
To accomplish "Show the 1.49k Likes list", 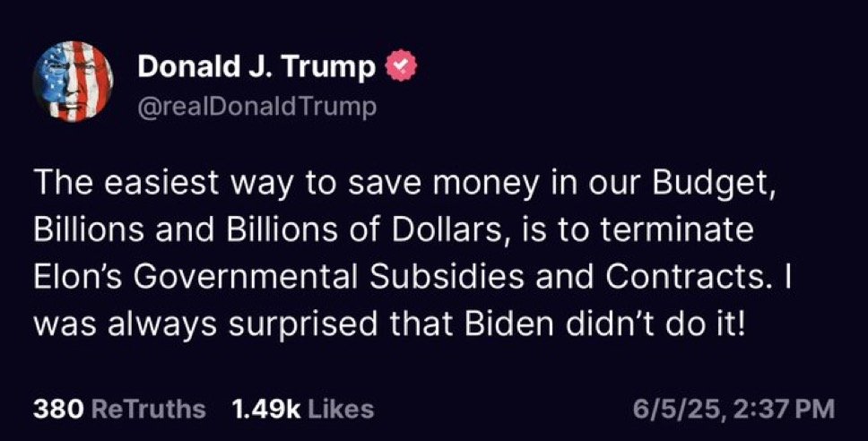I will click(x=303, y=410).
